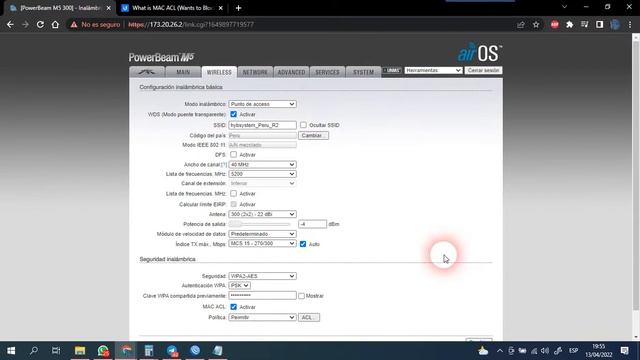Open Índice TX máx MCS 15 dropdown
The image size is (640, 360).
tap(262, 244)
